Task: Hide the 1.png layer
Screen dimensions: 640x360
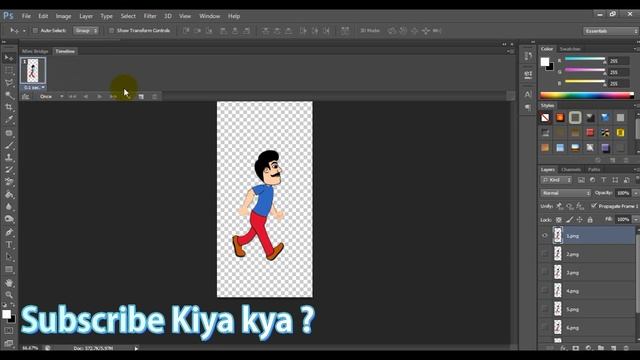Action: [x=545, y=236]
